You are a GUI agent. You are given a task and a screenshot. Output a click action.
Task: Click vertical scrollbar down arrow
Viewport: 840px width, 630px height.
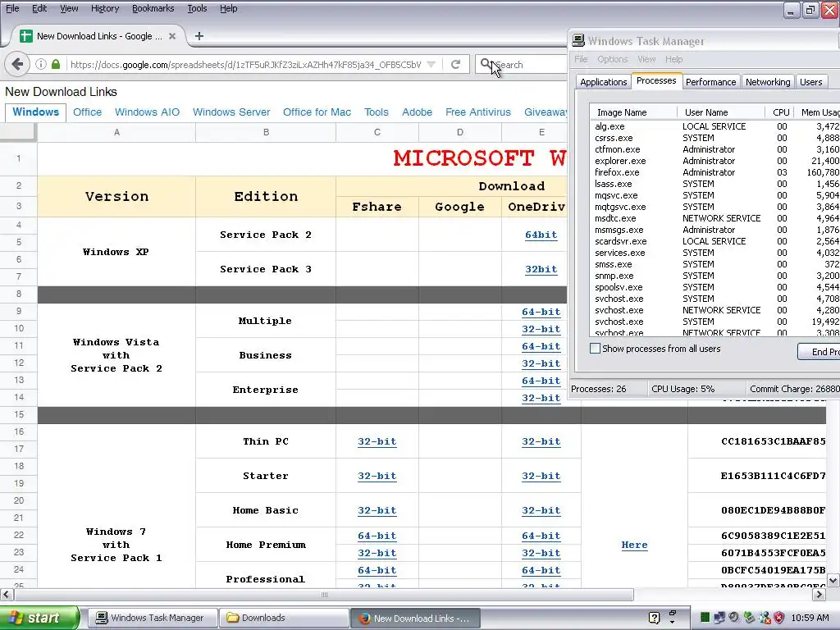833,580
